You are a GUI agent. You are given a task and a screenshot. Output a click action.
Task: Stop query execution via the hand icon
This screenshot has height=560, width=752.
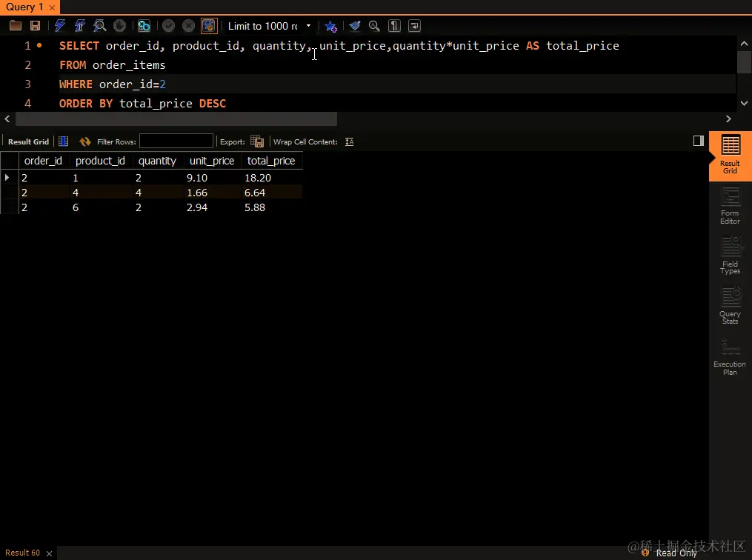[x=119, y=26]
